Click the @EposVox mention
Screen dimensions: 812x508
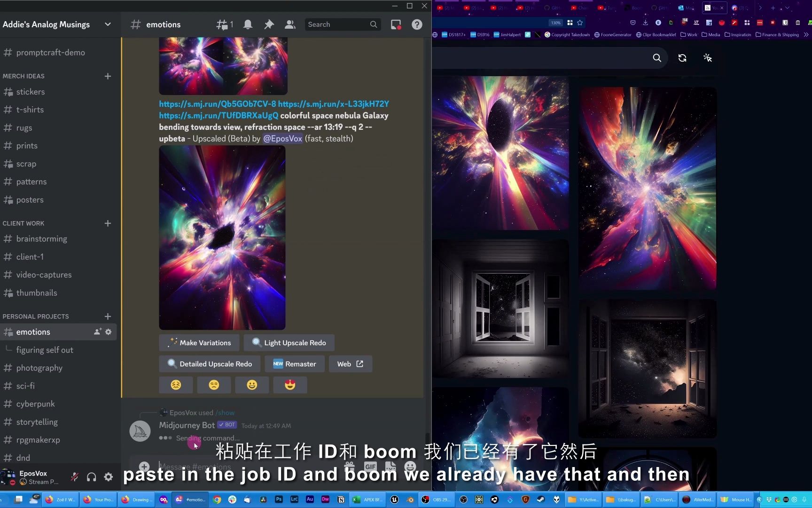[x=282, y=139]
